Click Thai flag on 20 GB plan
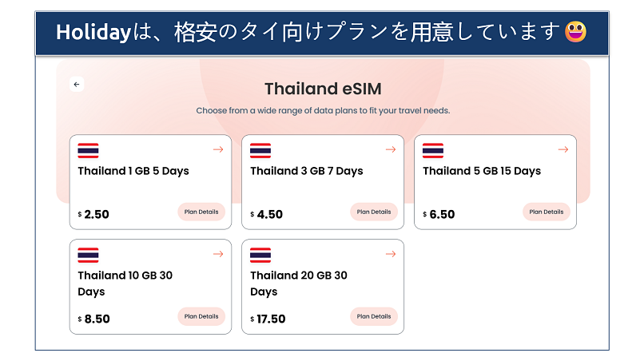The width and height of the screenshot is (644, 361). click(260, 255)
